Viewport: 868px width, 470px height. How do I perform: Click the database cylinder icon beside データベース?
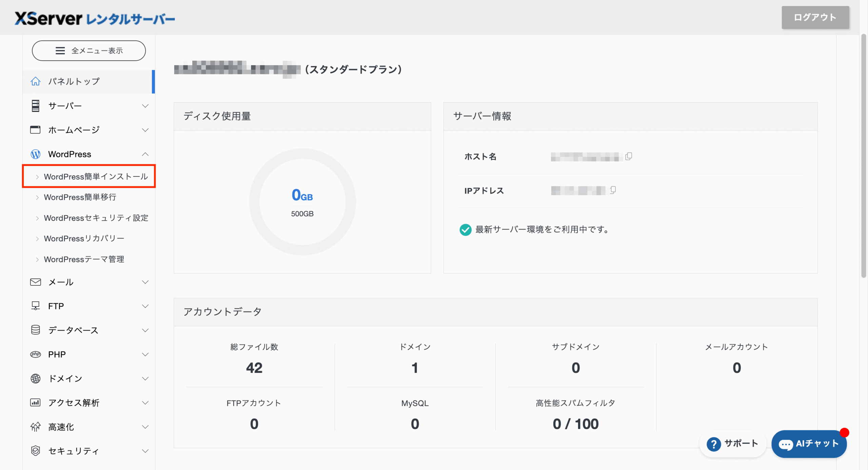click(x=36, y=330)
